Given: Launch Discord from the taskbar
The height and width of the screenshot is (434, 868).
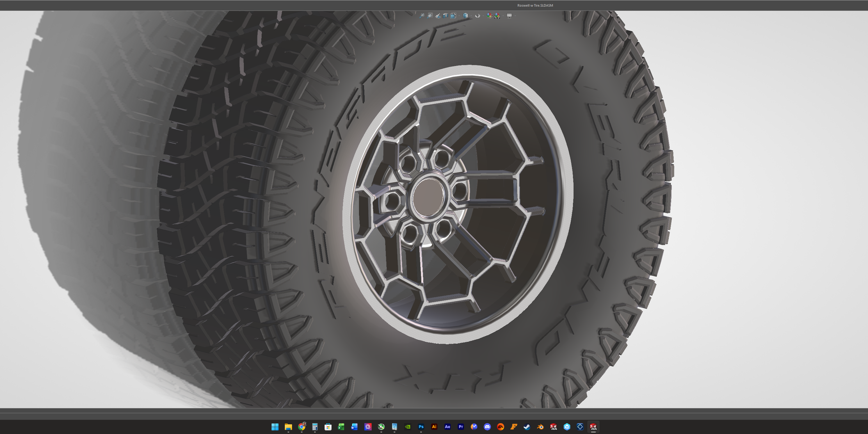Looking at the screenshot, I should [487, 427].
